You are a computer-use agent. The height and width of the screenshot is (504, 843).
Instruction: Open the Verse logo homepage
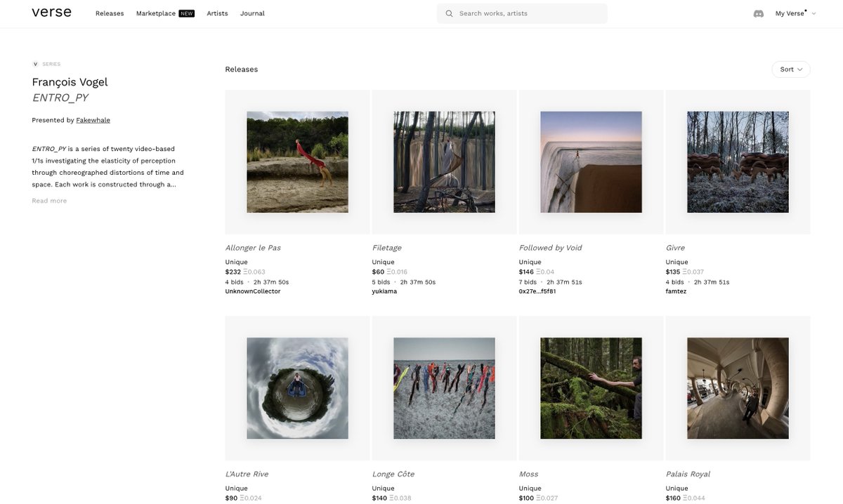51,13
